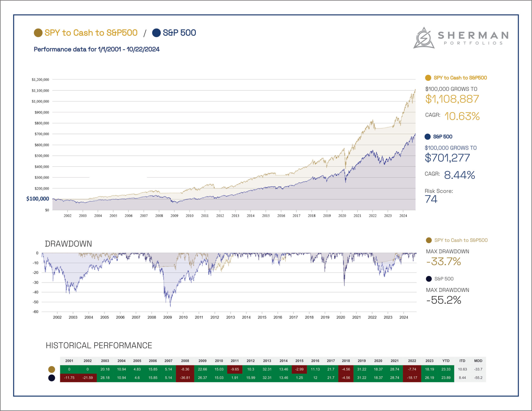
Task: Click the HISTORICAL PERFORMANCE heading
Action: [99, 346]
